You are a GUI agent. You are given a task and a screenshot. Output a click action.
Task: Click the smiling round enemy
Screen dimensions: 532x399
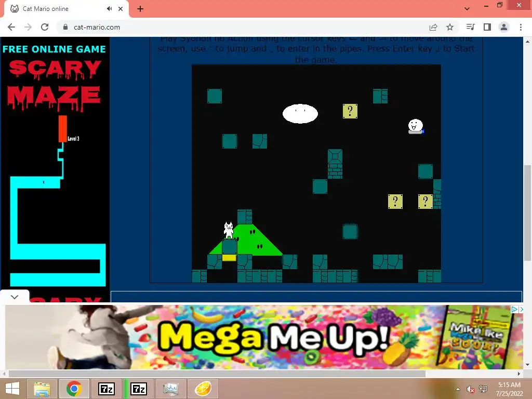tap(416, 127)
